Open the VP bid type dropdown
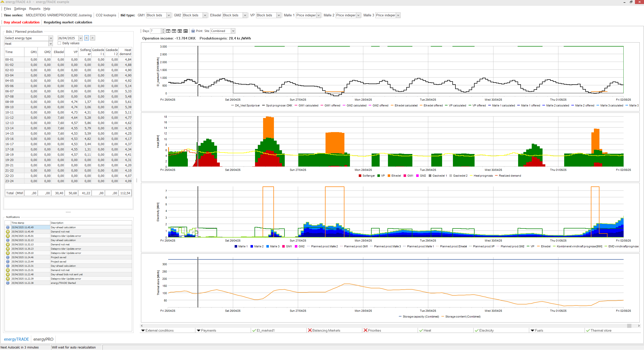This screenshot has width=644, height=350. [279, 15]
